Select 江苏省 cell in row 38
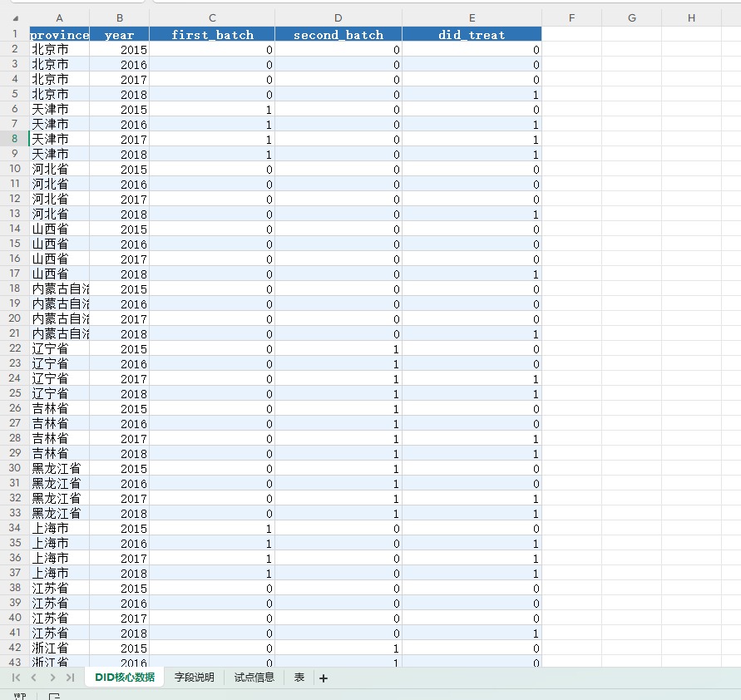741x700 pixels. pyautogui.click(x=60, y=588)
